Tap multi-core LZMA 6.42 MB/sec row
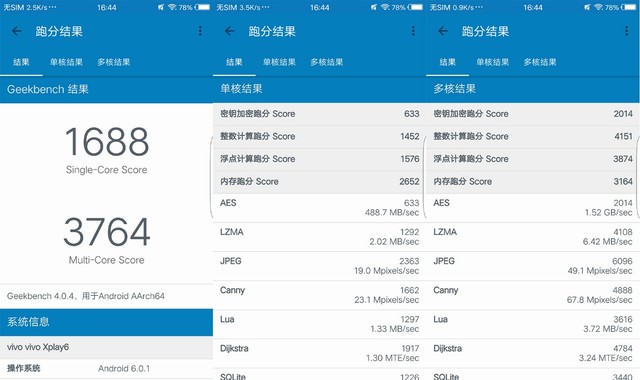 (533, 237)
